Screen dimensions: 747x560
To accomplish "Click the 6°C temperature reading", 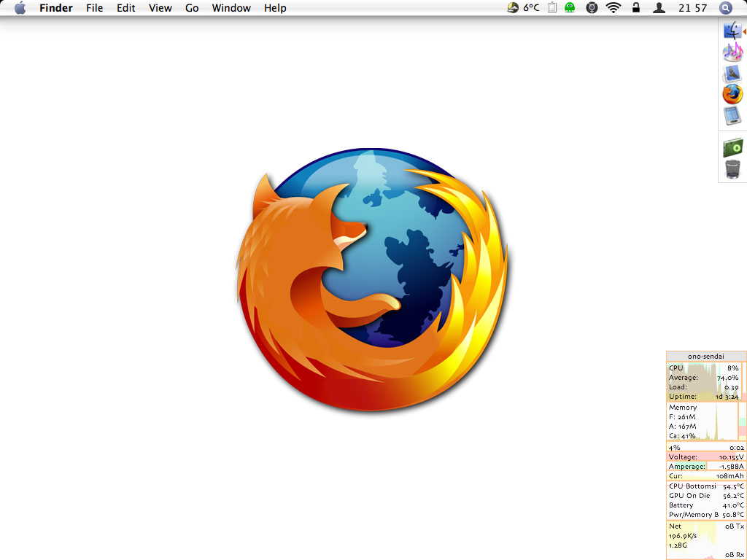I will point(531,7).
